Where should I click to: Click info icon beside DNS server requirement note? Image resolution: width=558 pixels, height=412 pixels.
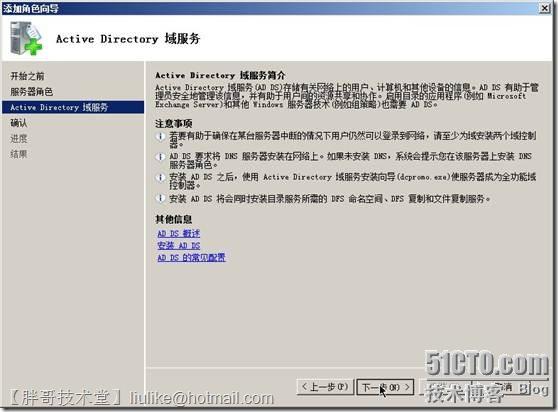[160, 157]
